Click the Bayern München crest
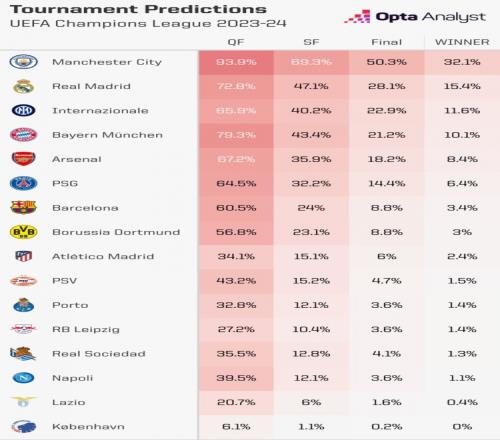Viewport: 500px width, 440px height. (x=23, y=135)
